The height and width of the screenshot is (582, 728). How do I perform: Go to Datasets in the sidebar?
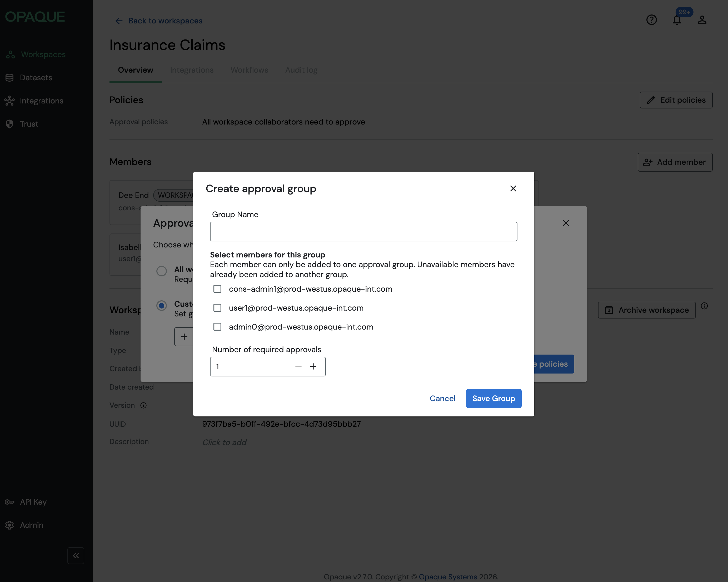(x=36, y=78)
